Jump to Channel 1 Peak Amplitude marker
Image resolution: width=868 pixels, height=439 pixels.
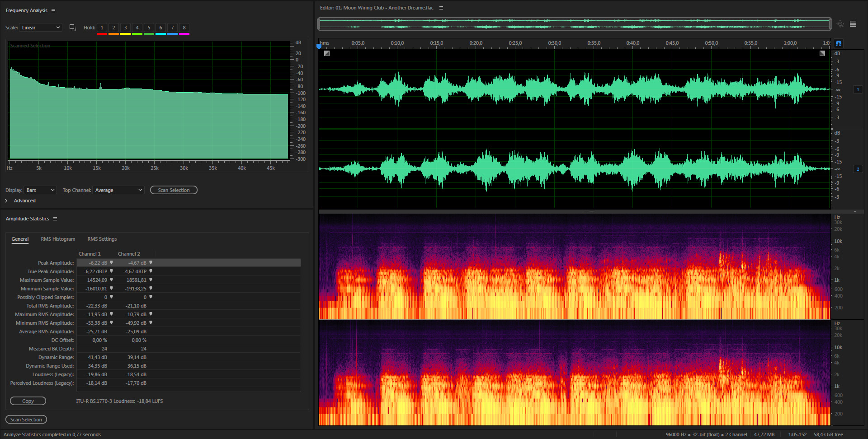(x=111, y=262)
